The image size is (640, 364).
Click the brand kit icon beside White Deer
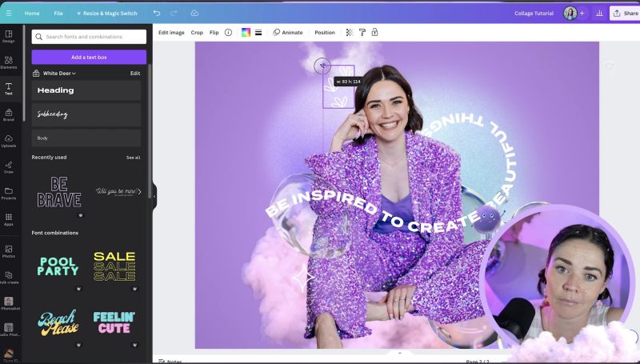pos(36,73)
